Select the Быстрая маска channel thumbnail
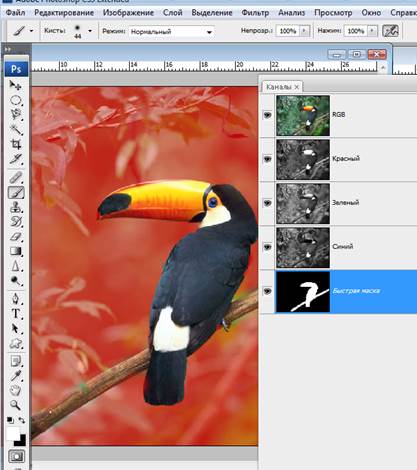The image size is (417, 470). pyautogui.click(x=303, y=292)
